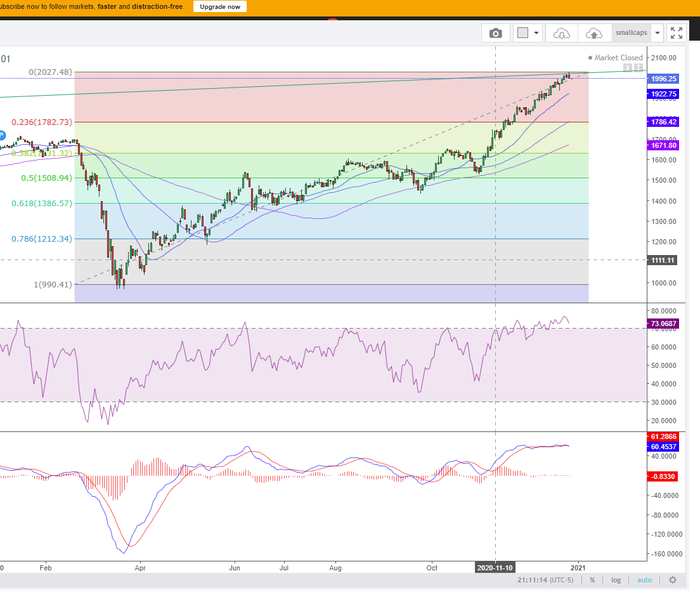The width and height of the screenshot is (700, 590).
Task: Click the load chart layout cloud icon
Action: click(x=561, y=33)
